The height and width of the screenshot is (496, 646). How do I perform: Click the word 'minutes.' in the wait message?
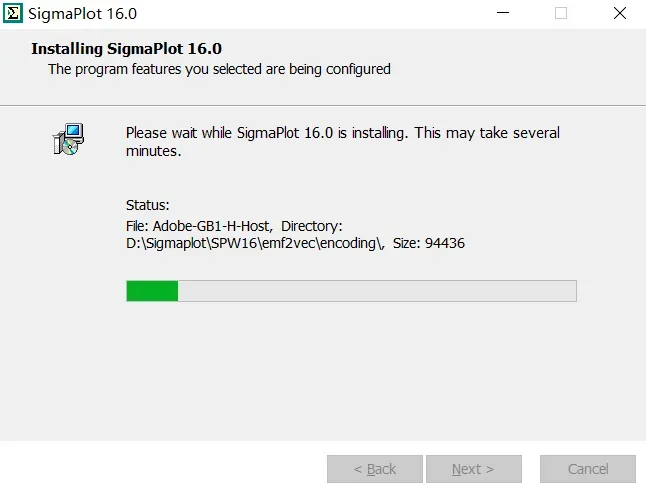pos(153,151)
